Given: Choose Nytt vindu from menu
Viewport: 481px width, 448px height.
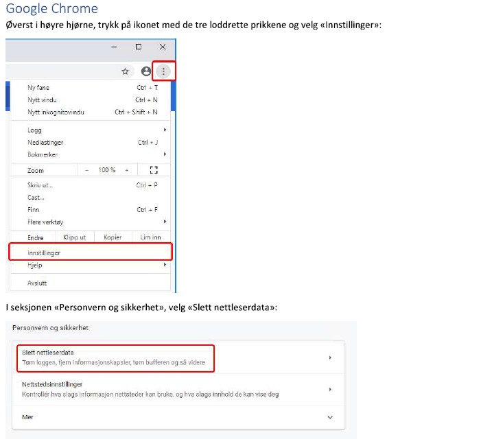Looking at the screenshot, I should [x=90, y=100].
